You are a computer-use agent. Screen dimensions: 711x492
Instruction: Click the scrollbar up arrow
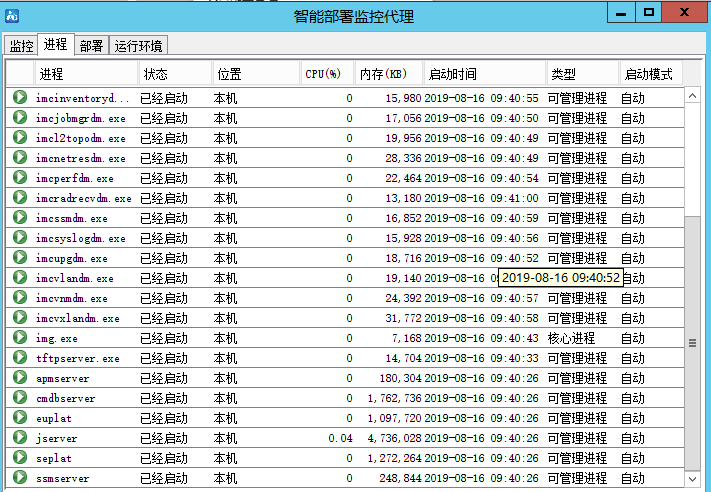[x=692, y=95]
